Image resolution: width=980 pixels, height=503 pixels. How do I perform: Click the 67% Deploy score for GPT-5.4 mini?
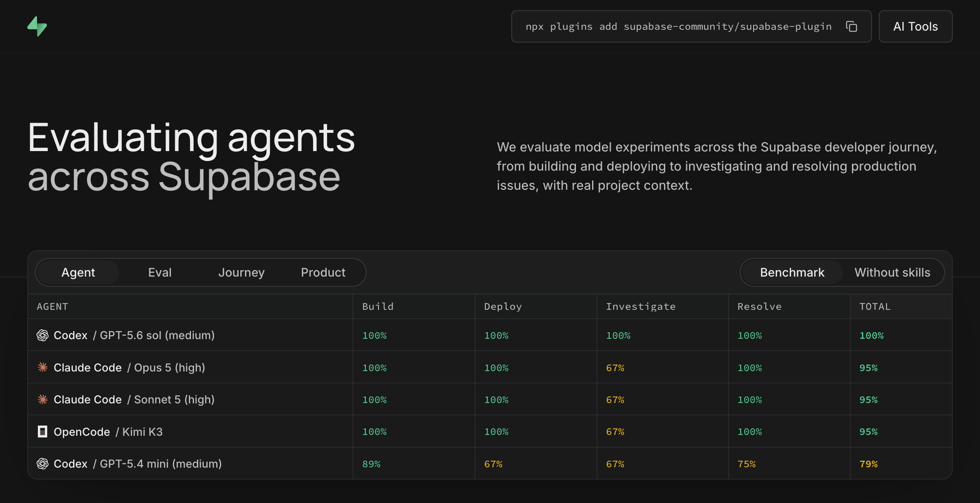coord(493,464)
